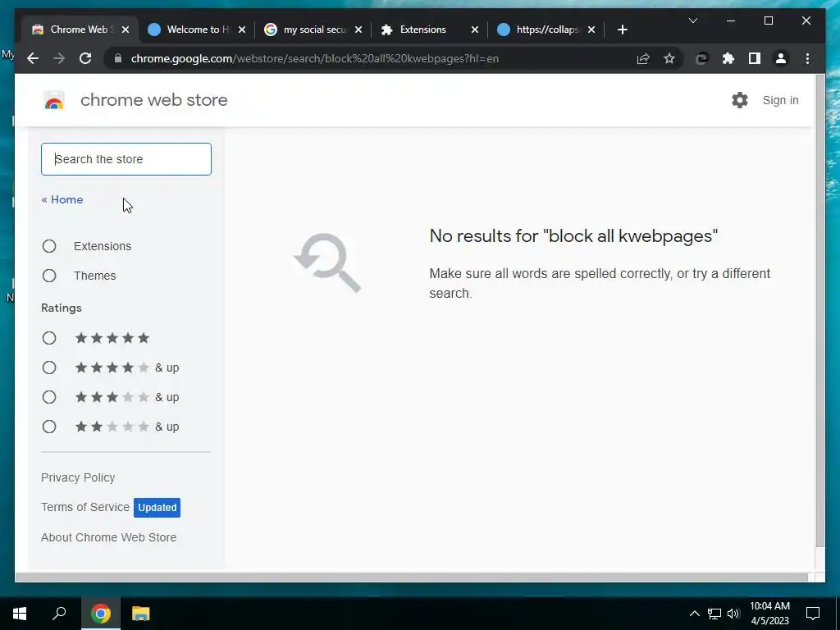
Task: Filter by five stars rating
Action: 49,338
